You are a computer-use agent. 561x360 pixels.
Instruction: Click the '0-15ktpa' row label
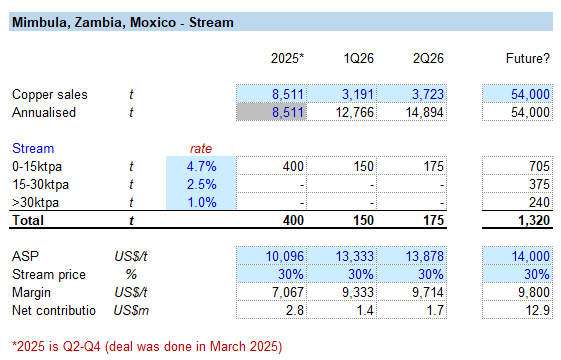pos(37,166)
